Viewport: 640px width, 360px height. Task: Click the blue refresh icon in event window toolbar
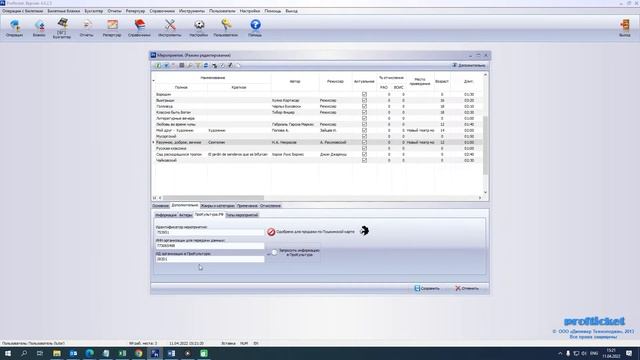pos(206,65)
